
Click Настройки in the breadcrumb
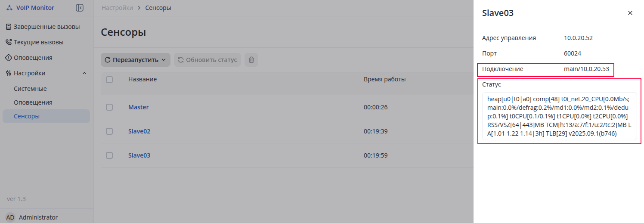pyautogui.click(x=117, y=8)
